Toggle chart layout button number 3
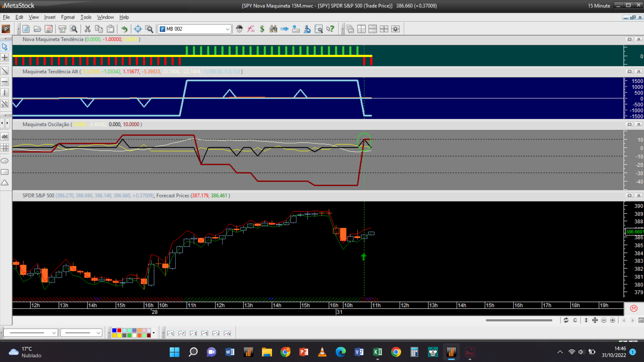Viewport: 644px width, 362px height. (x=193, y=333)
